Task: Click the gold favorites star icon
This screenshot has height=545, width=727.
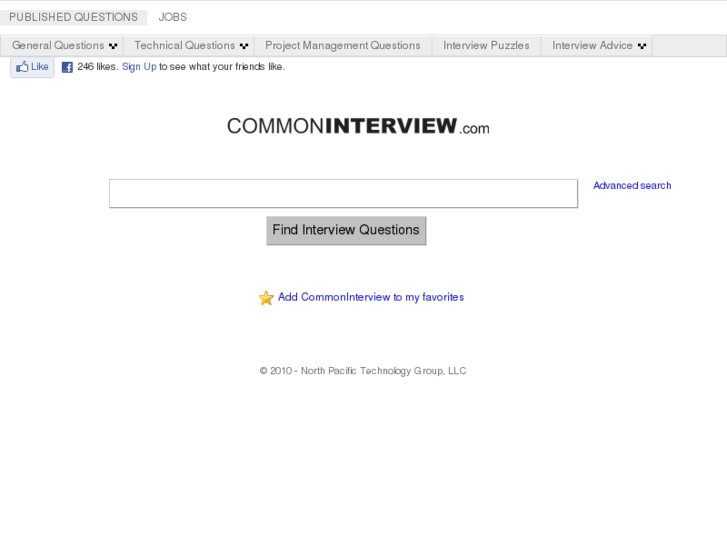Action: (x=266, y=298)
